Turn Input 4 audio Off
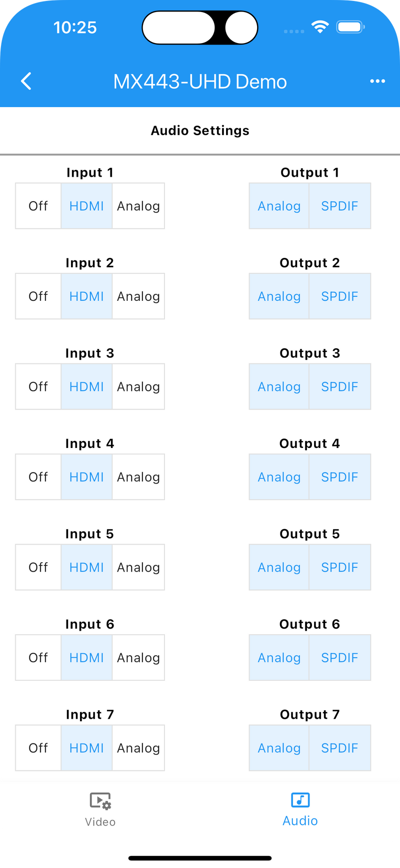The height and width of the screenshot is (868, 400). (38, 477)
